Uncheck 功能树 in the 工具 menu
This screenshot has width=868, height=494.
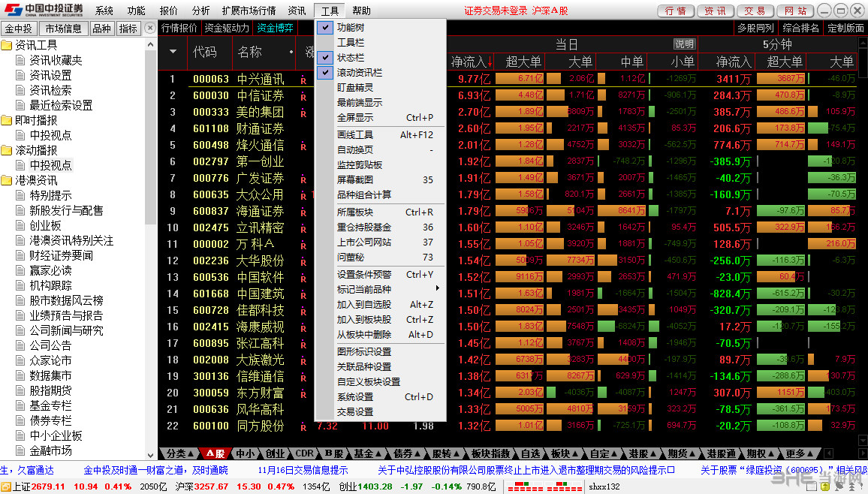pos(380,27)
